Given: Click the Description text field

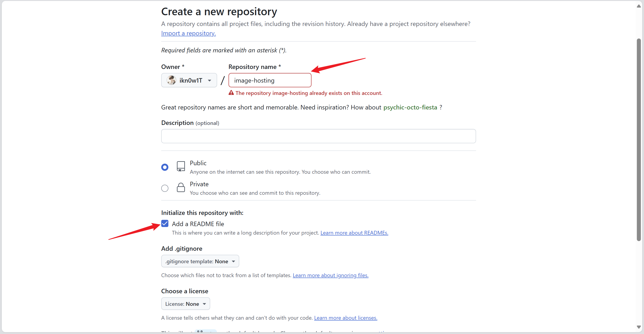Looking at the screenshot, I should (x=318, y=136).
